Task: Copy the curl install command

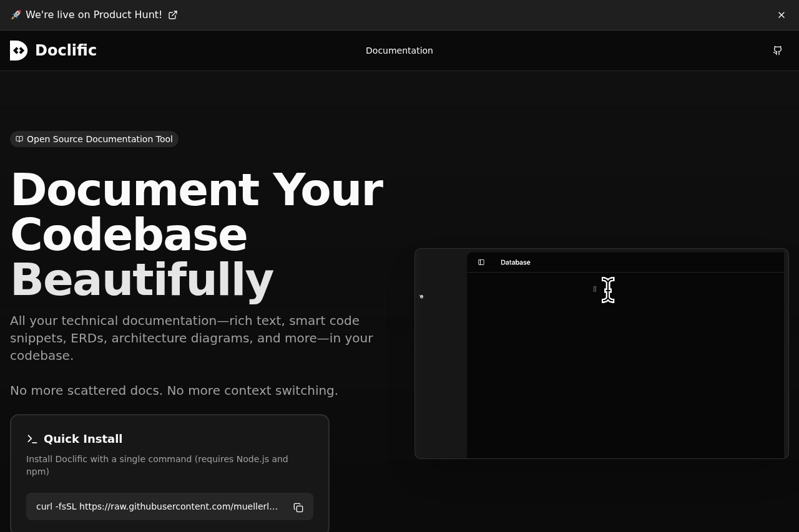Action: pos(298,507)
